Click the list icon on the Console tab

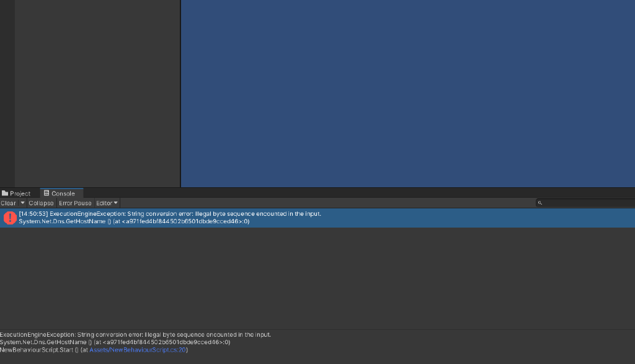pyautogui.click(x=45, y=193)
